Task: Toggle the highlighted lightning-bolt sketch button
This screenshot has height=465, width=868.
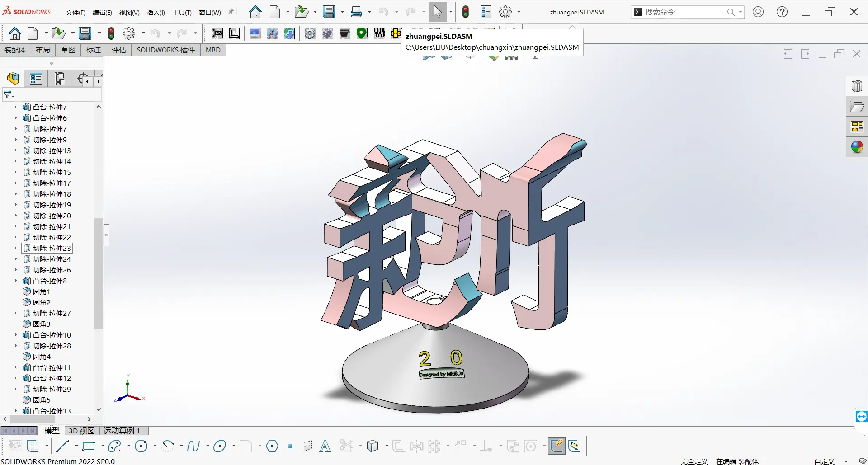Action: pos(557,446)
